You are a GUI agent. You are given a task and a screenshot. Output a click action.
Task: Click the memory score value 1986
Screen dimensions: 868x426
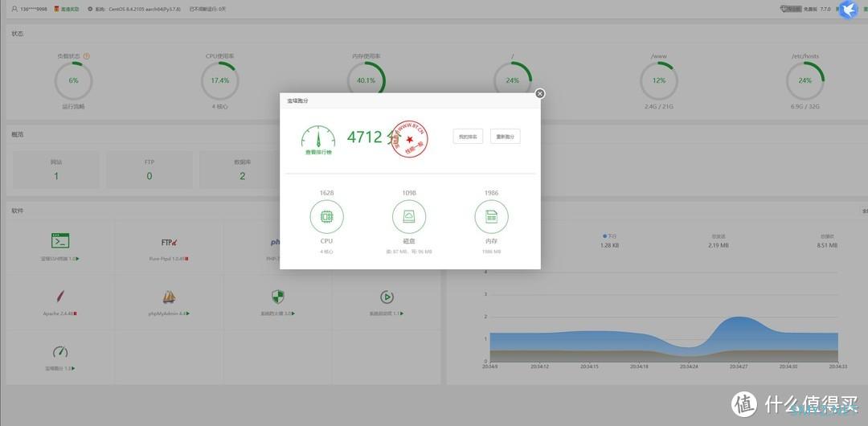tap(491, 193)
